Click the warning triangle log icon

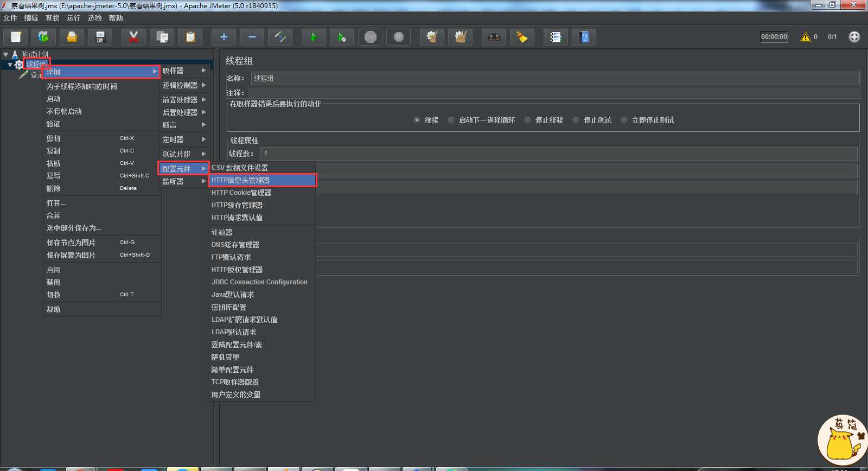click(806, 37)
